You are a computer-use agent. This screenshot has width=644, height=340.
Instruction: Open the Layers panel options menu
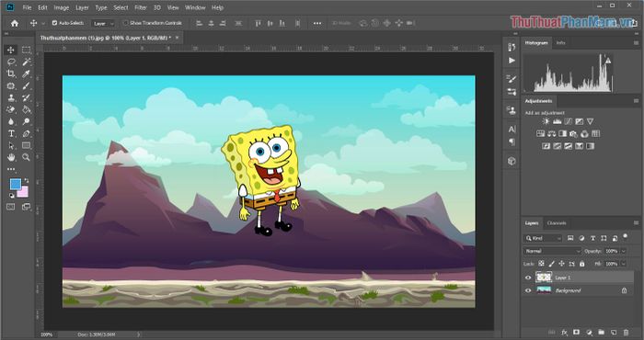637,223
